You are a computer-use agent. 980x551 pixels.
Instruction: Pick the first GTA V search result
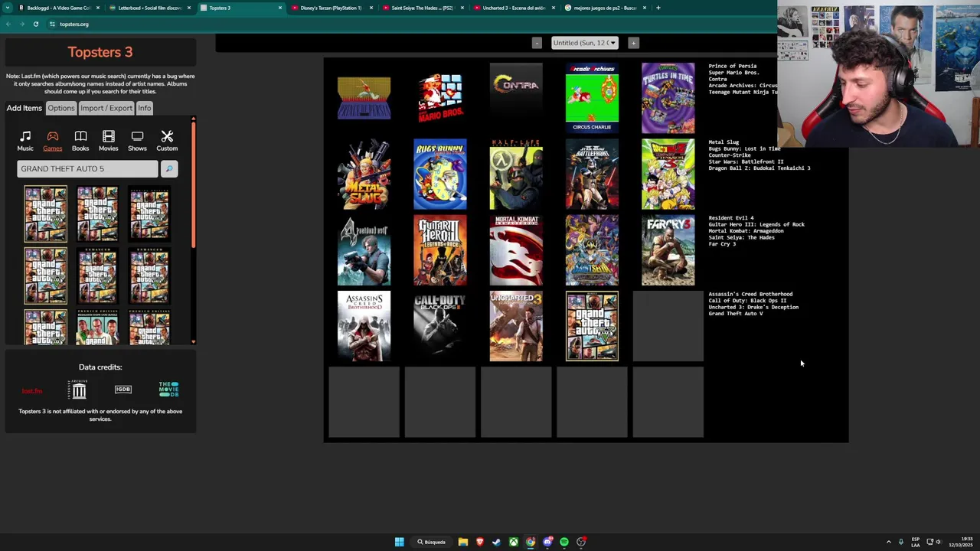pos(45,214)
